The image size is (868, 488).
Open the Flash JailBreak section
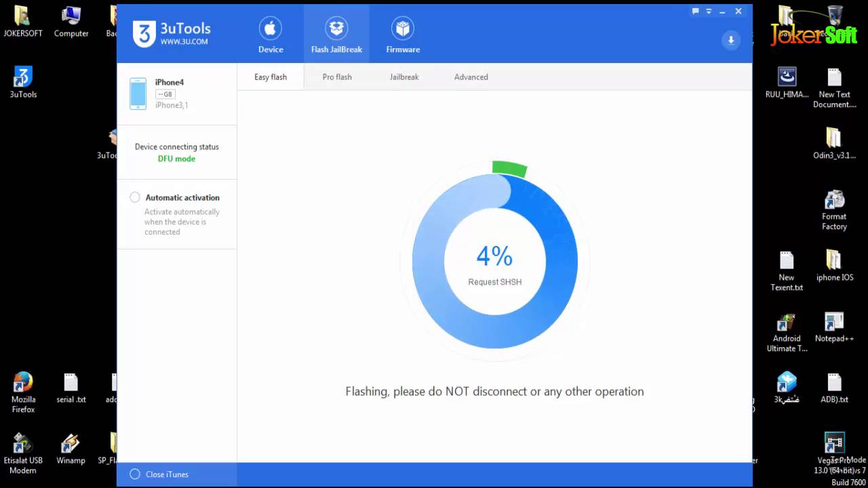(x=336, y=35)
